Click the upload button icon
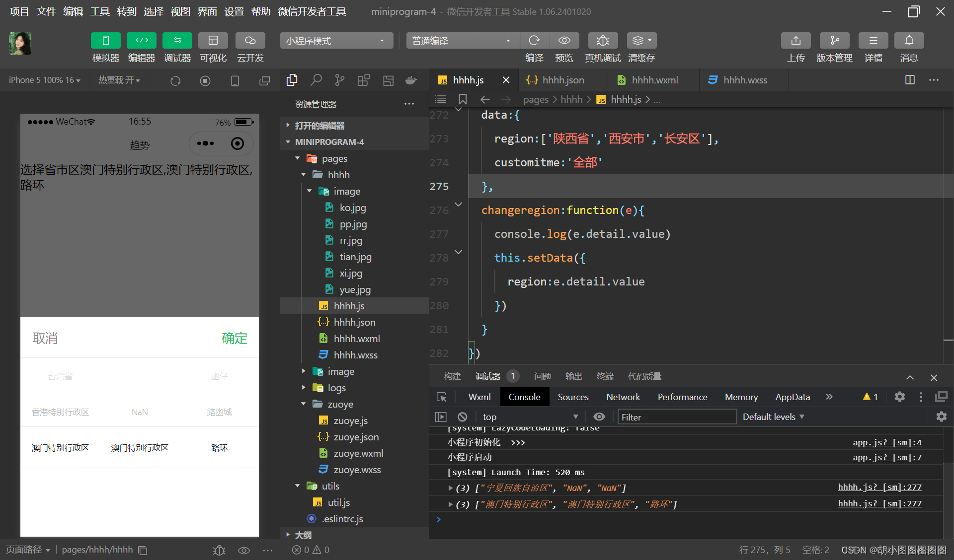 (795, 41)
